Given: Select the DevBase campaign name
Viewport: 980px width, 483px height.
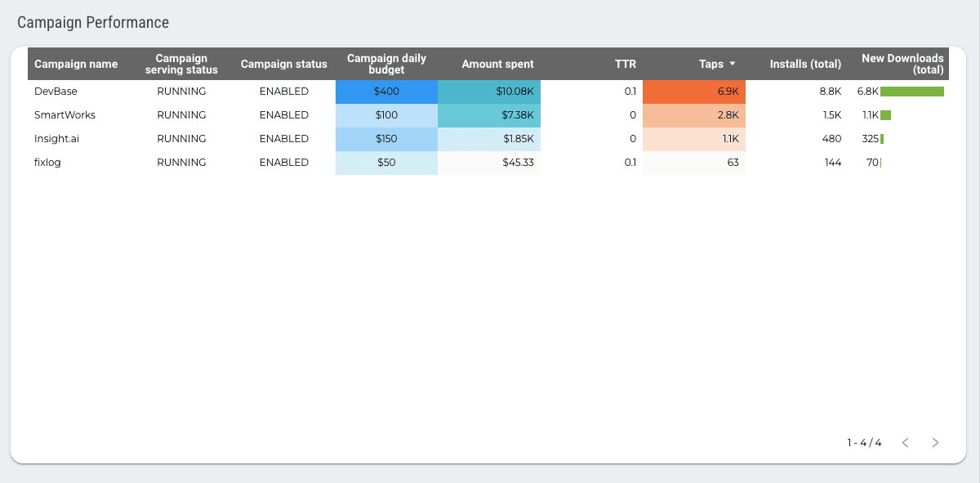Looking at the screenshot, I should pyautogui.click(x=56, y=92).
